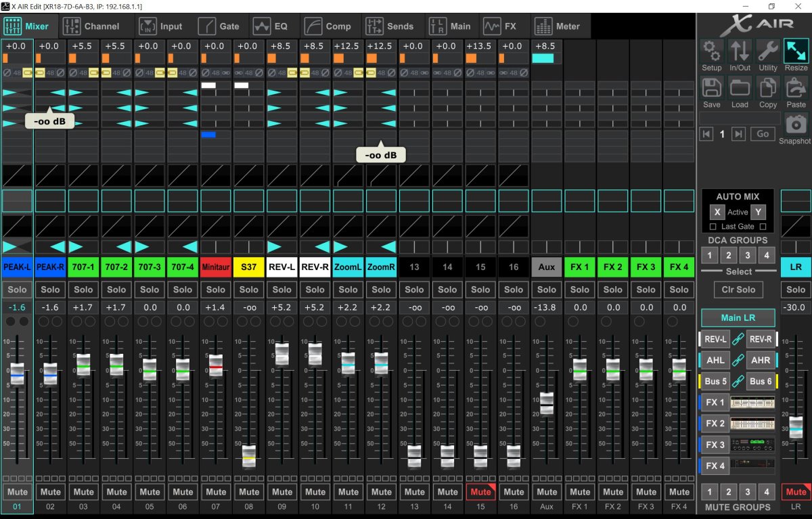
Task: Open the FX 4 effect rack thumbnail
Action: tap(752, 466)
